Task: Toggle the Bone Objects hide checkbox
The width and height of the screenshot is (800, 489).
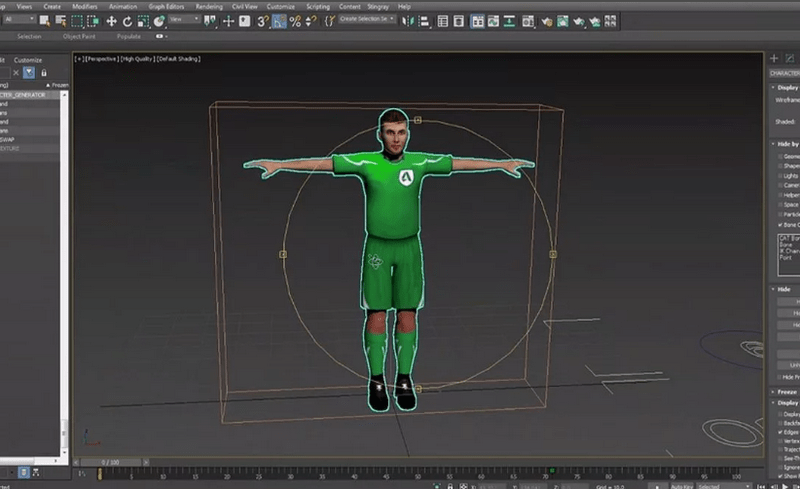Action: pos(781,225)
